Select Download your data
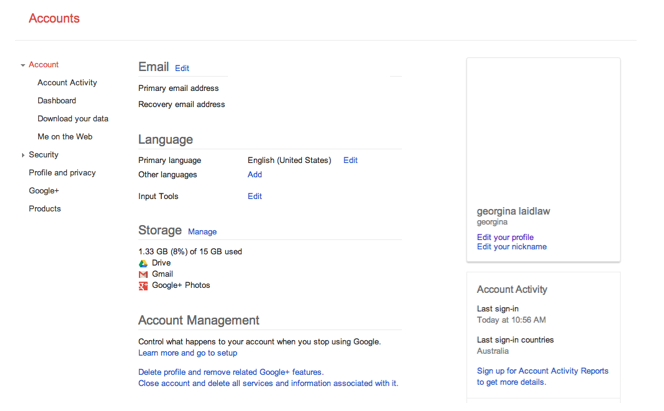 point(73,119)
